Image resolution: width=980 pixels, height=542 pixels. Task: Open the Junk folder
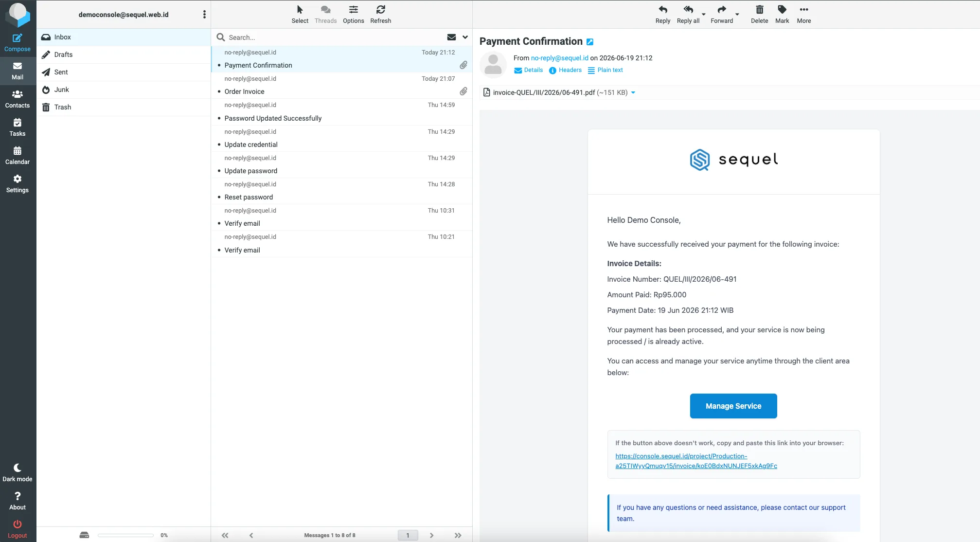[124, 90]
